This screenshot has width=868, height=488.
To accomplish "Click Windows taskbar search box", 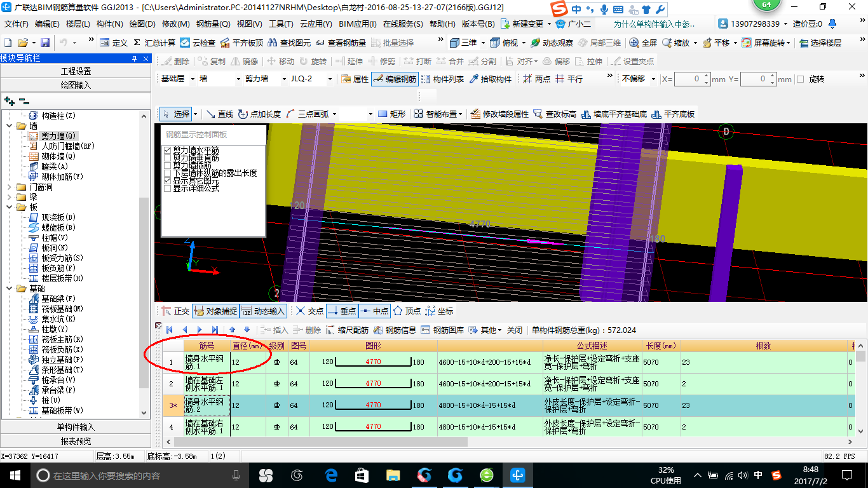I will [x=138, y=475].
